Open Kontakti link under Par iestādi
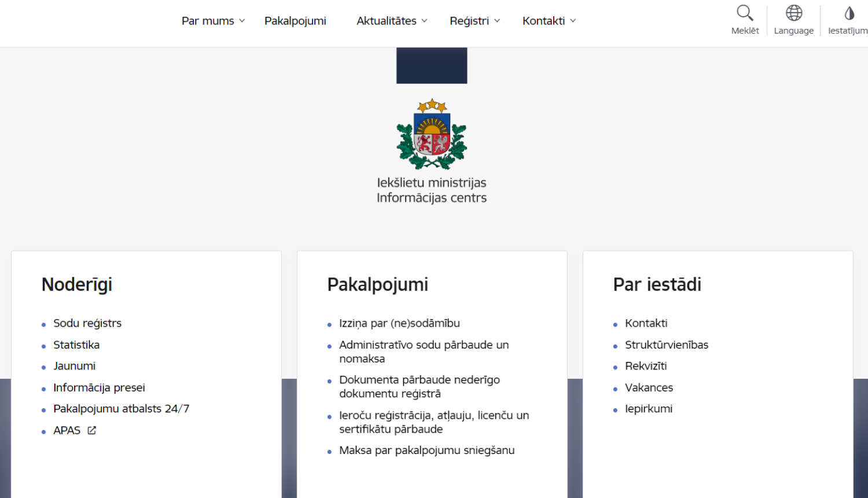Screen dimensions: 868x498 point(646,323)
